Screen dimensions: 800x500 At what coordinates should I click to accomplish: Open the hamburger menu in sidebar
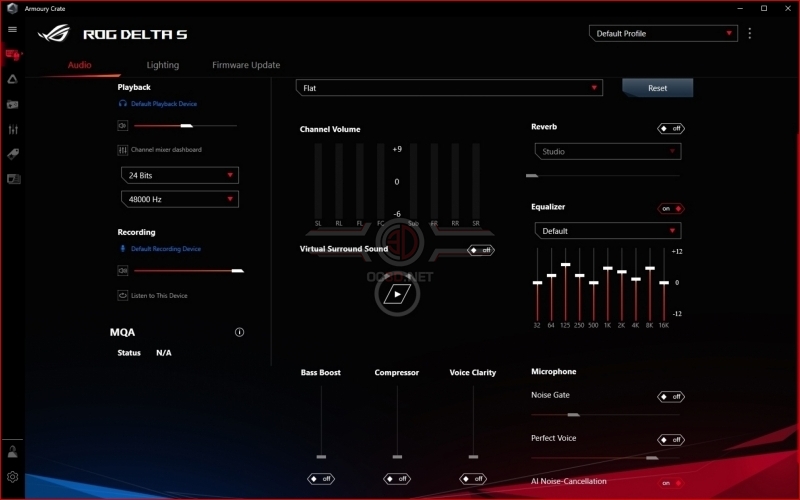click(12, 30)
